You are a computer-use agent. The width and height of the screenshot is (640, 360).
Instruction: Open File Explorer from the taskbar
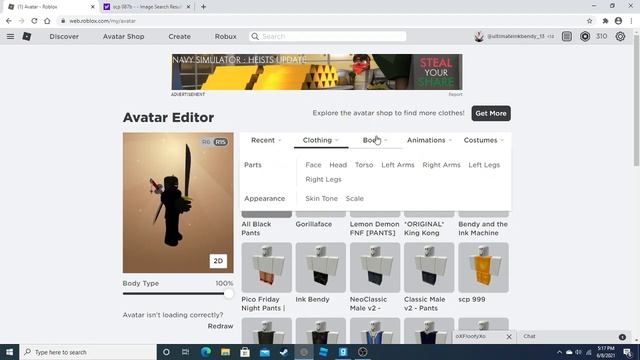tap(225, 352)
